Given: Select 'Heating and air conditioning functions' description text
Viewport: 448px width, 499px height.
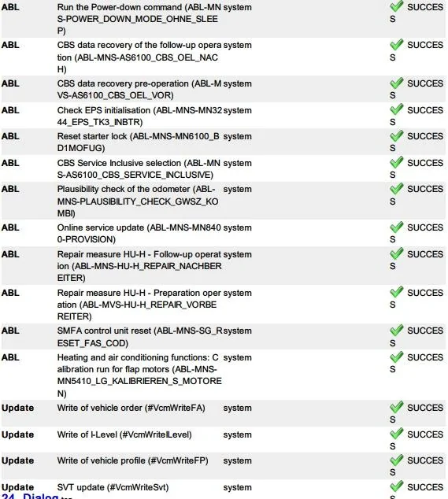Looking at the screenshot, I should (139, 375).
